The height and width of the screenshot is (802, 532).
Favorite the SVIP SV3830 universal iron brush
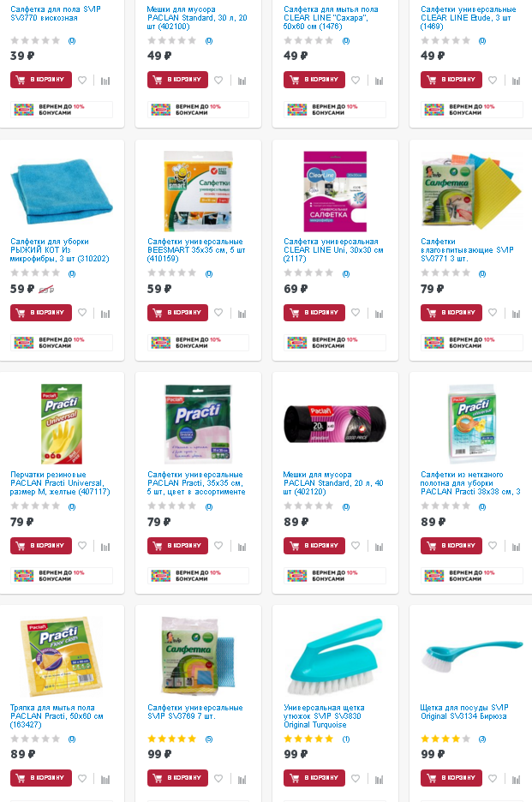356,779
